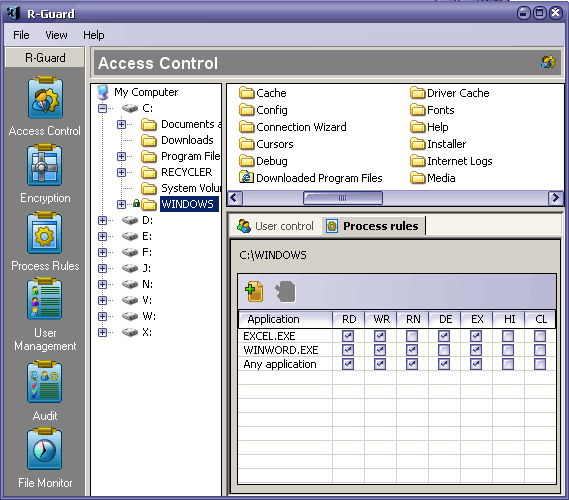Enable RN permission for EXCEL.EXE

(x=412, y=336)
